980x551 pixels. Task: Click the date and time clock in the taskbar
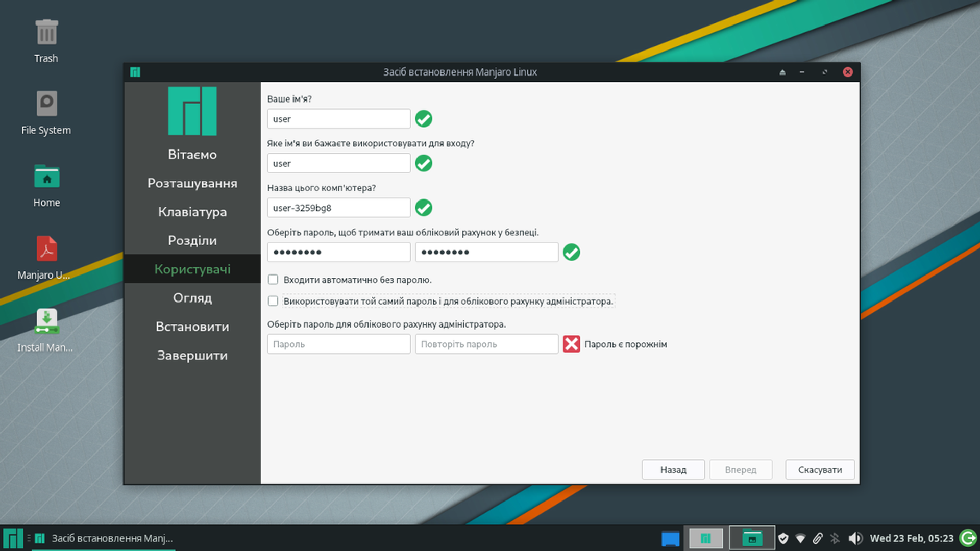pyautogui.click(x=912, y=538)
